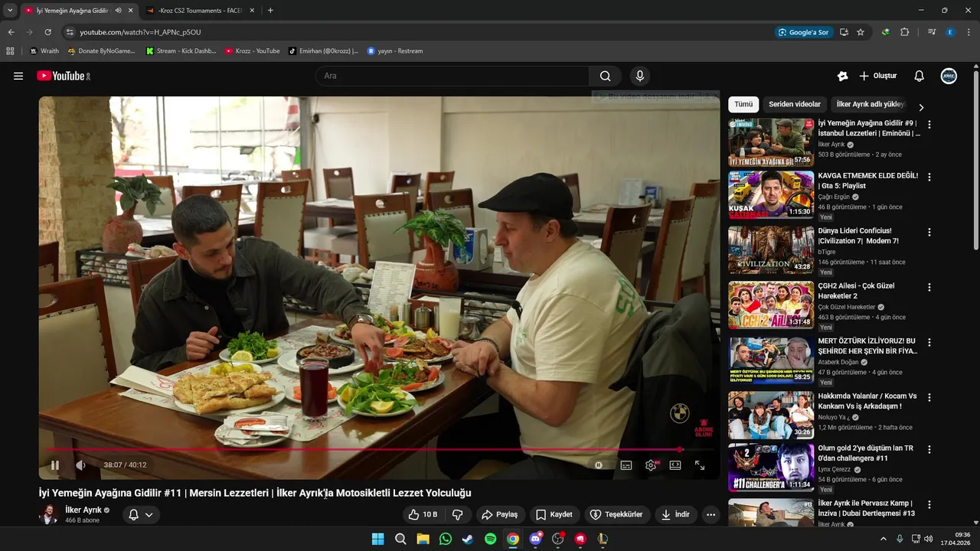Open YouTube notifications bell in header
Image resolution: width=980 pixels, height=551 pixels.
click(920, 76)
